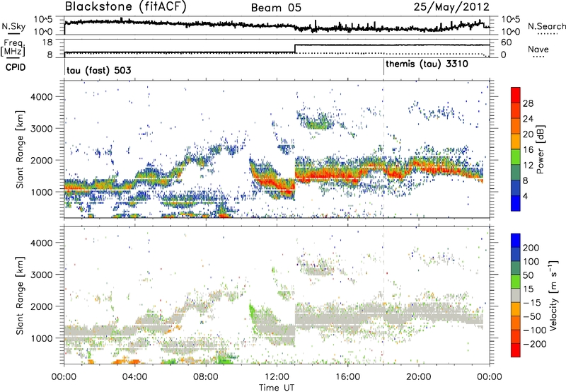
Task: Click the Nave axis value 60
Action: click(507, 42)
